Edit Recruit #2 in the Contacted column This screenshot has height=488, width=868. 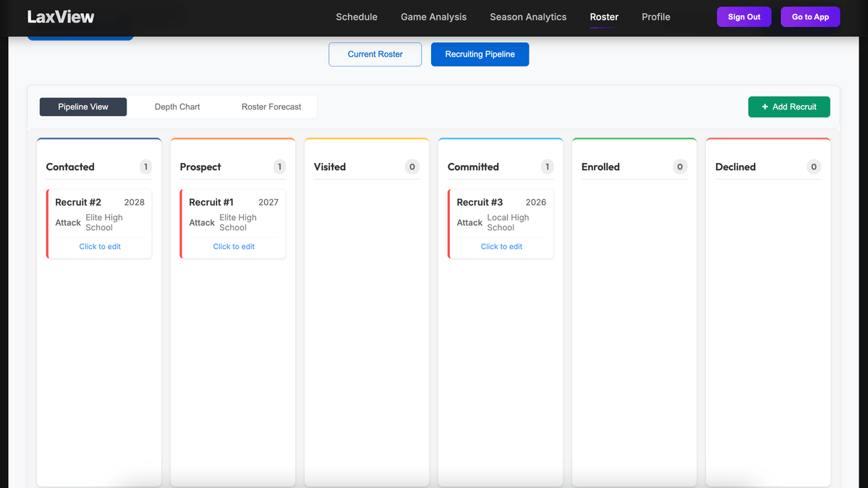[99, 246]
